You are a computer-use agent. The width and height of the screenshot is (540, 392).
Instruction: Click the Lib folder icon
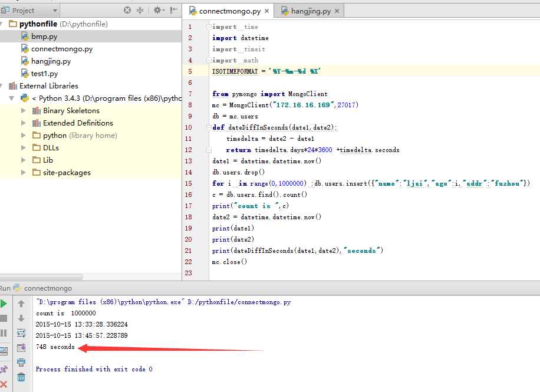pos(37,160)
